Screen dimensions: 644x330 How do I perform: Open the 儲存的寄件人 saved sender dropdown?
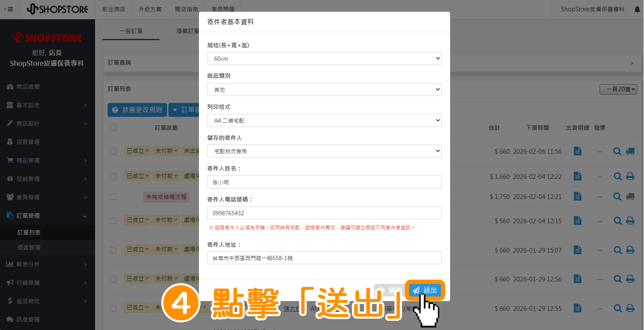pyautogui.click(x=324, y=151)
